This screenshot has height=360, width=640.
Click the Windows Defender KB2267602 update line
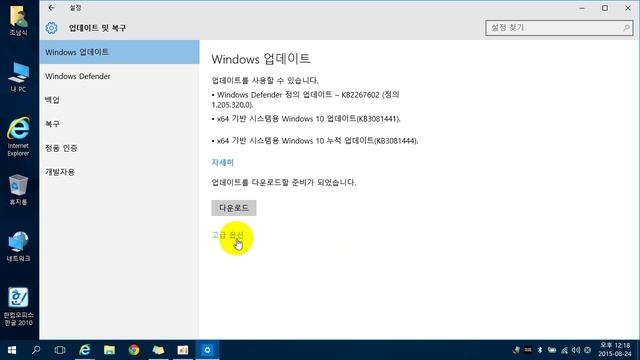click(305, 100)
